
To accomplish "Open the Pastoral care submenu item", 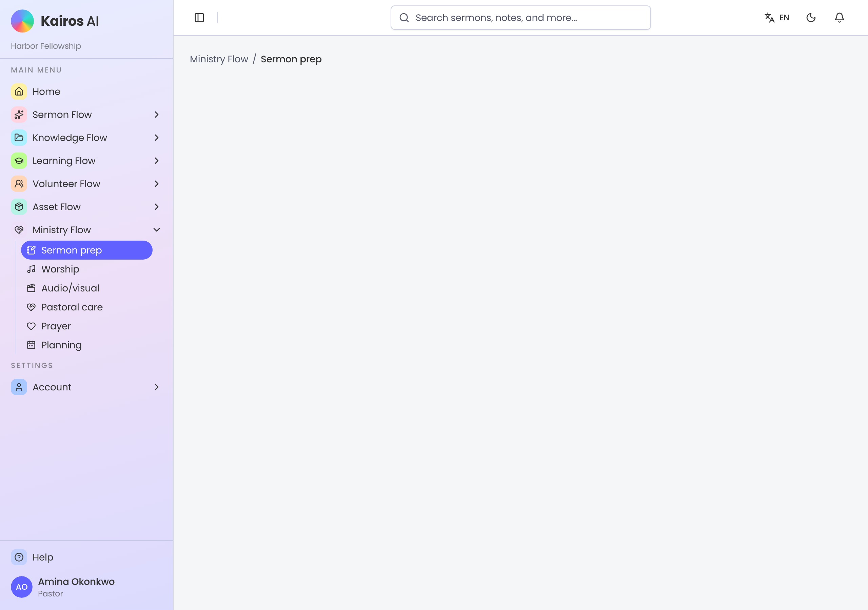I will (86, 307).
